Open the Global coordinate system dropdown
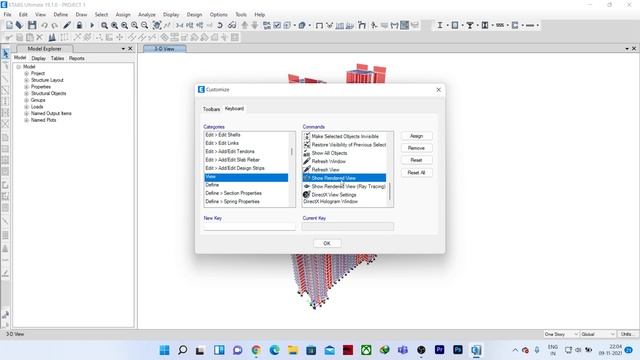This screenshot has height=360, width=640. click(x=598, y=334)
